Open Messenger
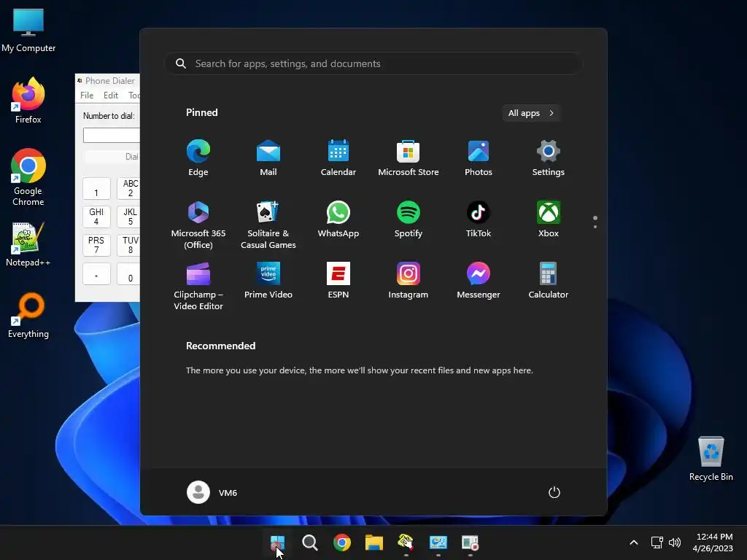Image resolution: width=747 pixels, height=560 pixels. click(x=479, y=281)
